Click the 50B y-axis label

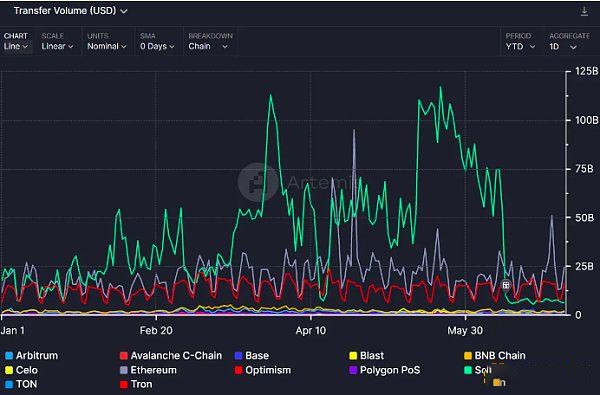[584, 218]
